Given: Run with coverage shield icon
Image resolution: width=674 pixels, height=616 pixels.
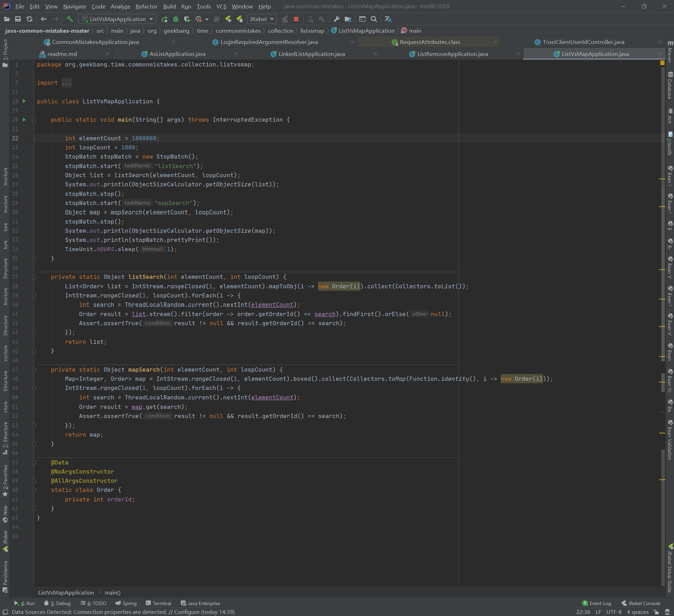Looking at the screenshot, I should 187,19.
